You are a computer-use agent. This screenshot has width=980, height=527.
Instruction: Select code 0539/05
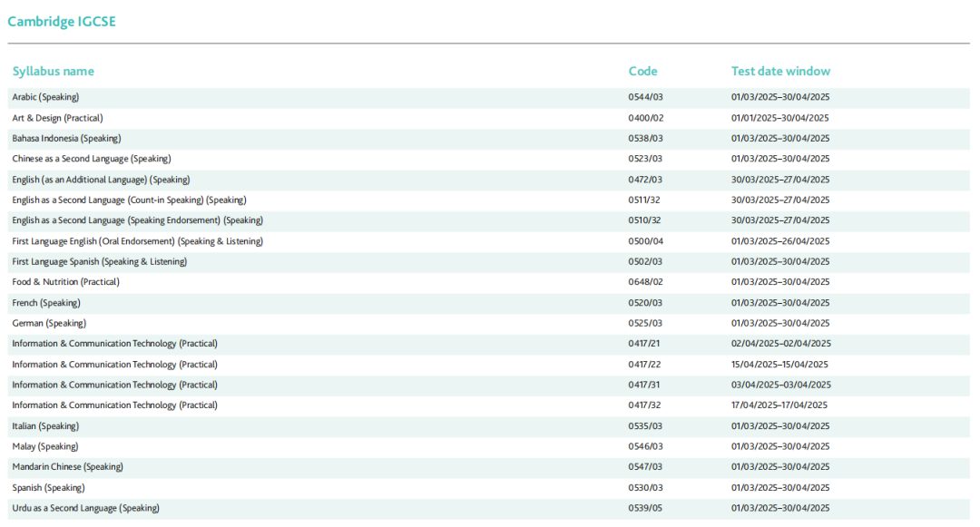[x=645, y=508]
